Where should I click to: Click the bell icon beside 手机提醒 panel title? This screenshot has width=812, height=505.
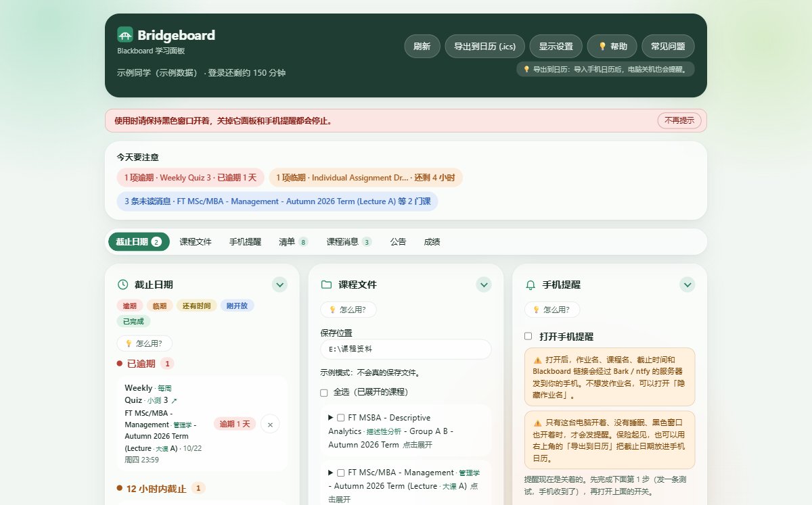pos(531,285)
